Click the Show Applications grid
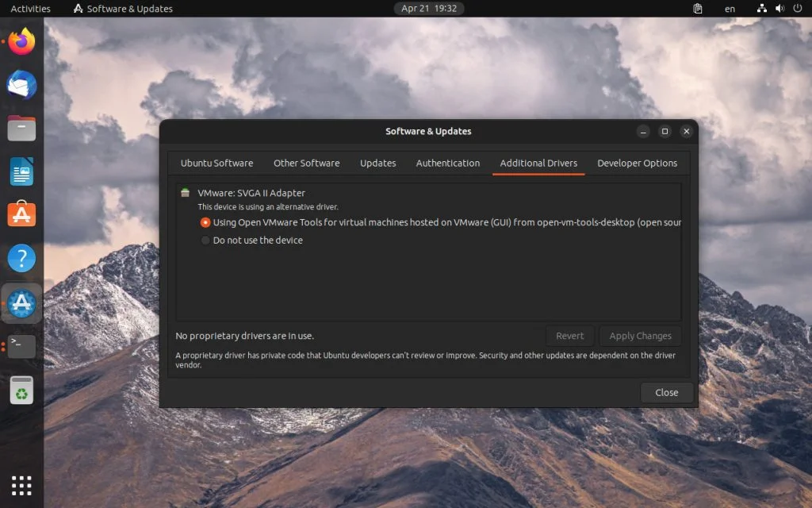This screenshot has height=508, width=812. 21,485
